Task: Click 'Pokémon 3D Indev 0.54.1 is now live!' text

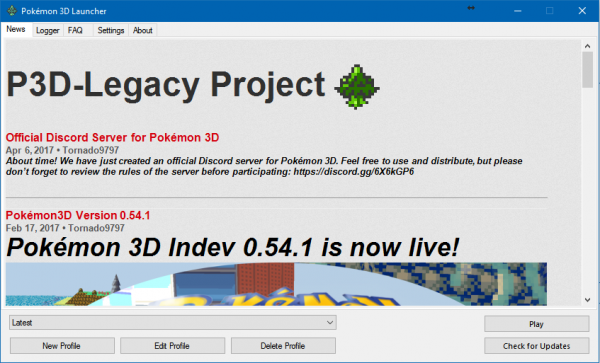Action: [233, 247]
